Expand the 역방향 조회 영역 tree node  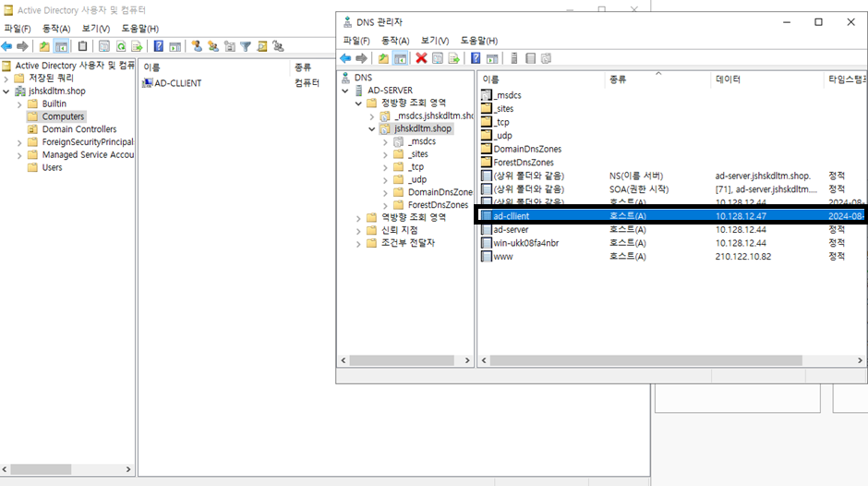pos(359,218)
